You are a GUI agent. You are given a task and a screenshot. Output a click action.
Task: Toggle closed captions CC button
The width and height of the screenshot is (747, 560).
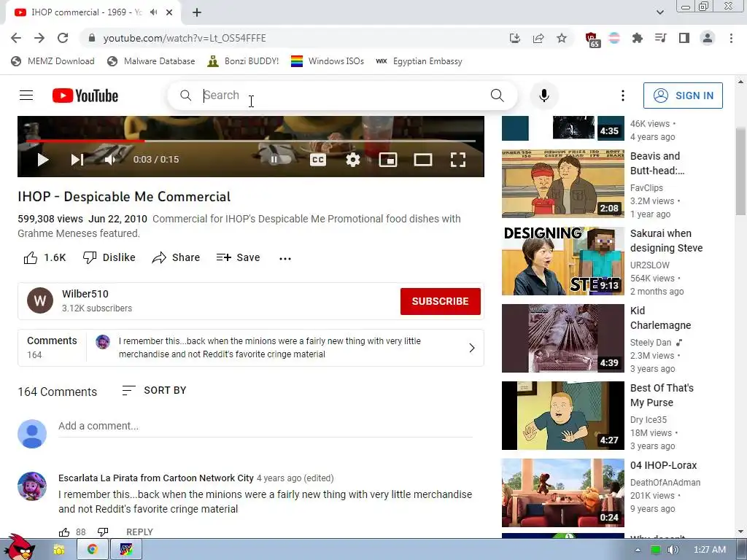pyautogui.click(x=318, y=160)
